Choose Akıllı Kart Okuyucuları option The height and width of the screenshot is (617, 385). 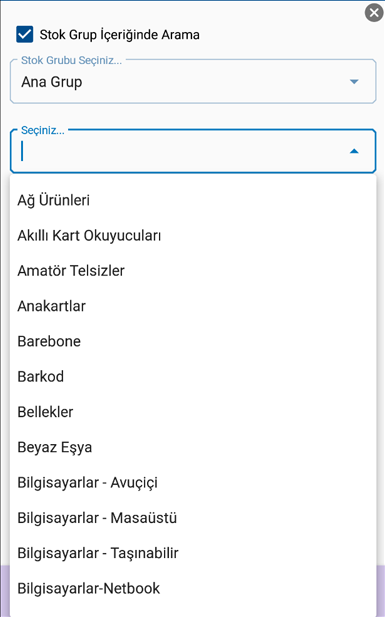[193, 235]
